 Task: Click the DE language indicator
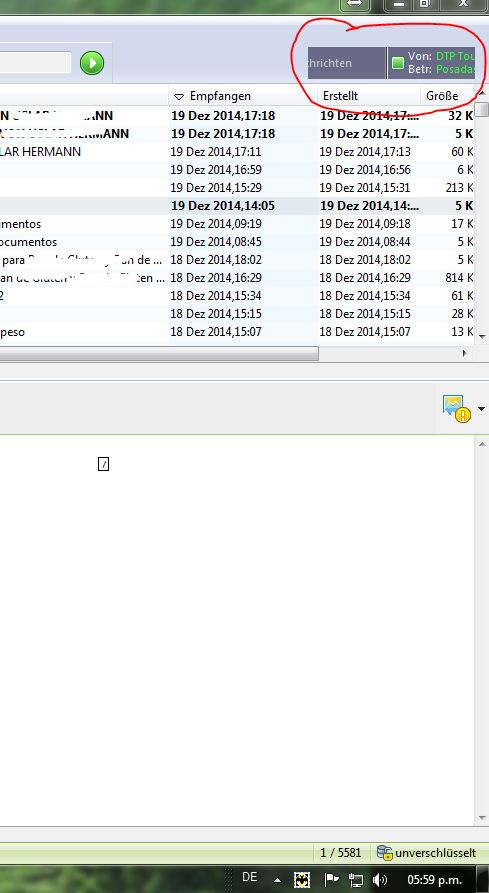coord(249,877)
